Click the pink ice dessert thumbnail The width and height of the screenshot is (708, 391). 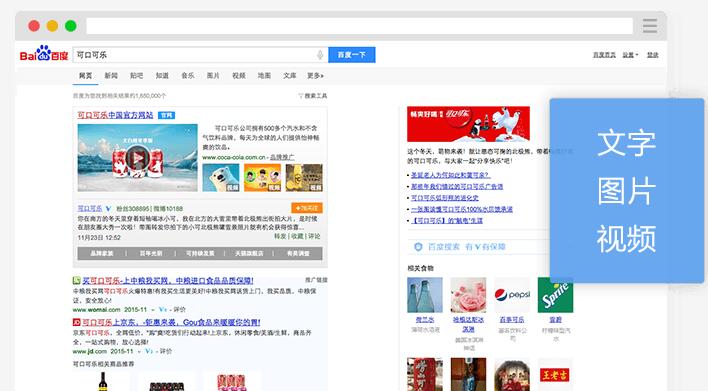468,295
